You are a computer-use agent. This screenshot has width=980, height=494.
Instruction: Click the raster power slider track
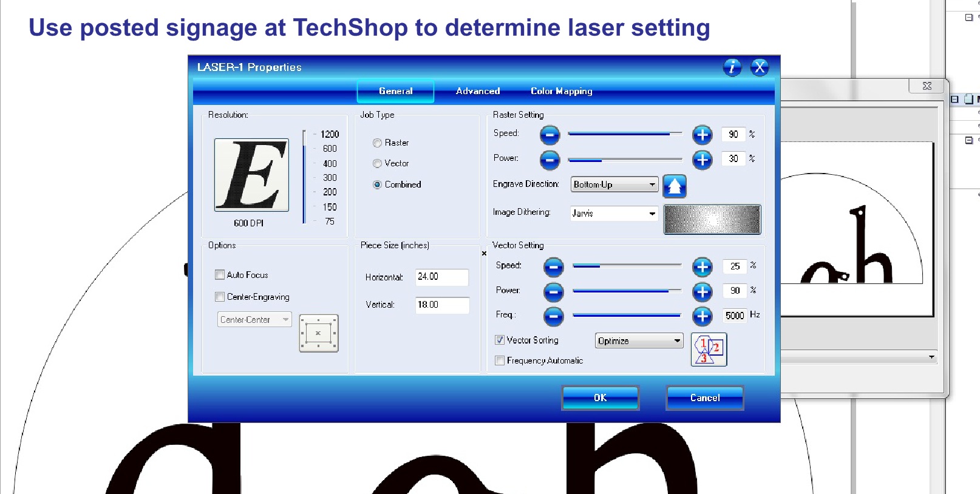pyautogui.click(x=625, y=160)
